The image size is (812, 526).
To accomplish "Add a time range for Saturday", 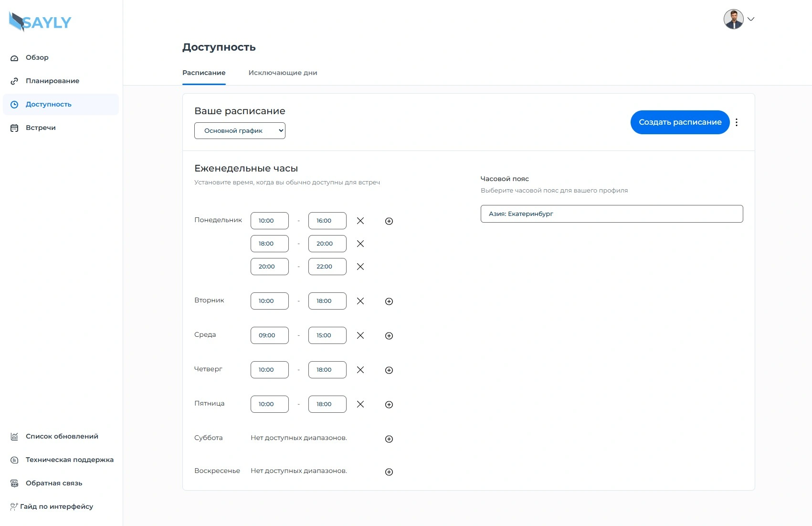I will pos(389,439).
